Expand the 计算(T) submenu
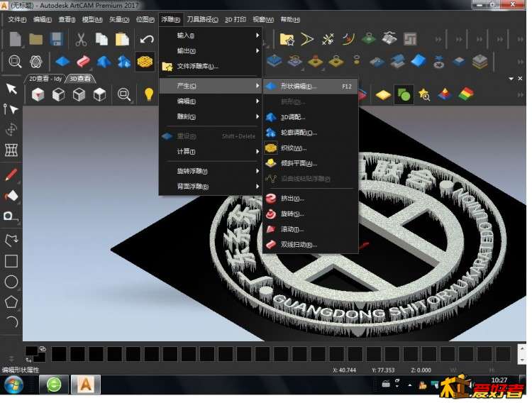 point(211,151)
